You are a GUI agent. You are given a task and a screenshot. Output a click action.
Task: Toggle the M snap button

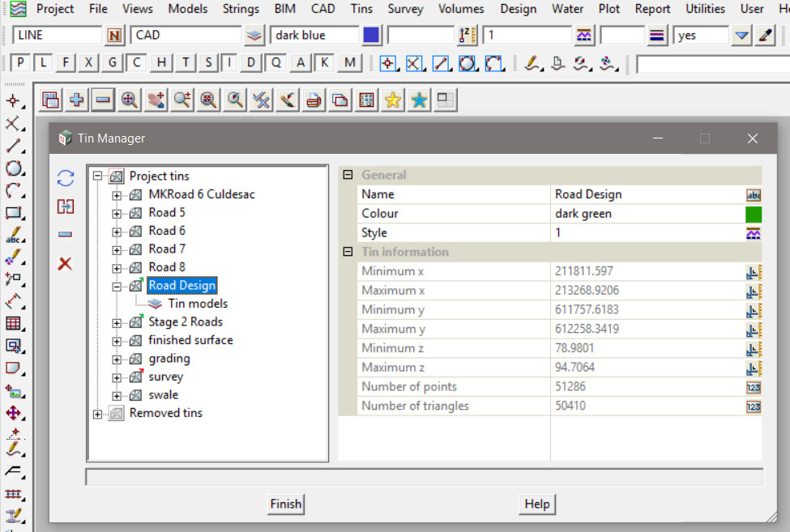click(350, 63)
